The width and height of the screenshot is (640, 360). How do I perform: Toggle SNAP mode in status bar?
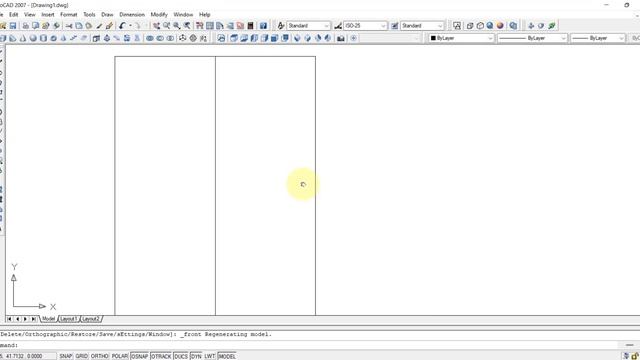66,356
